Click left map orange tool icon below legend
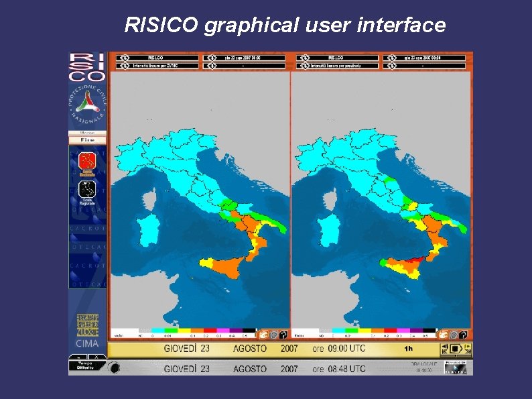Screen dimensions: 532x399 pyautogui.click(x=263, y=335)
